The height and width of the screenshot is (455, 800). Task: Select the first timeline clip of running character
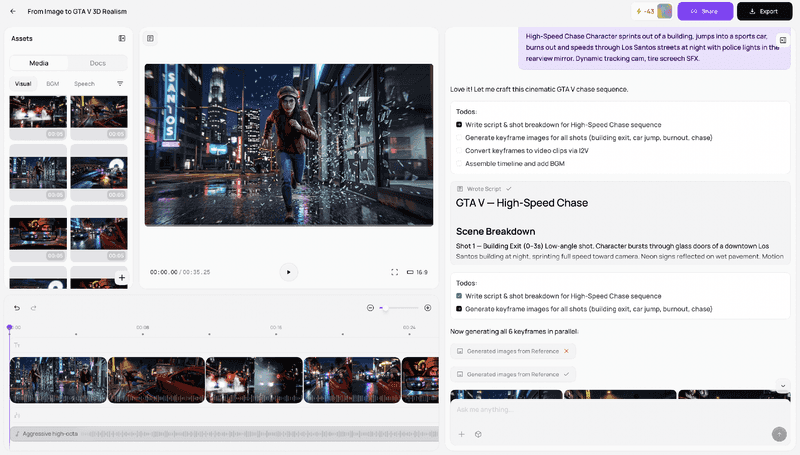point(58,380)
